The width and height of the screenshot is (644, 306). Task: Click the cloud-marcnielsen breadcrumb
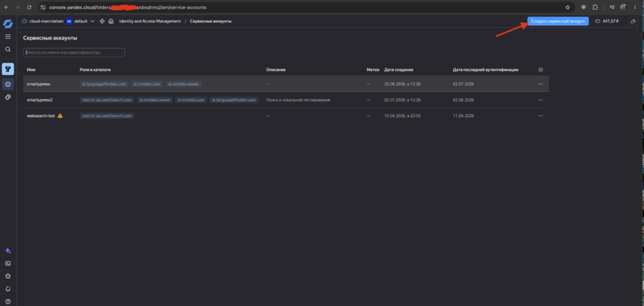[43, 21]
